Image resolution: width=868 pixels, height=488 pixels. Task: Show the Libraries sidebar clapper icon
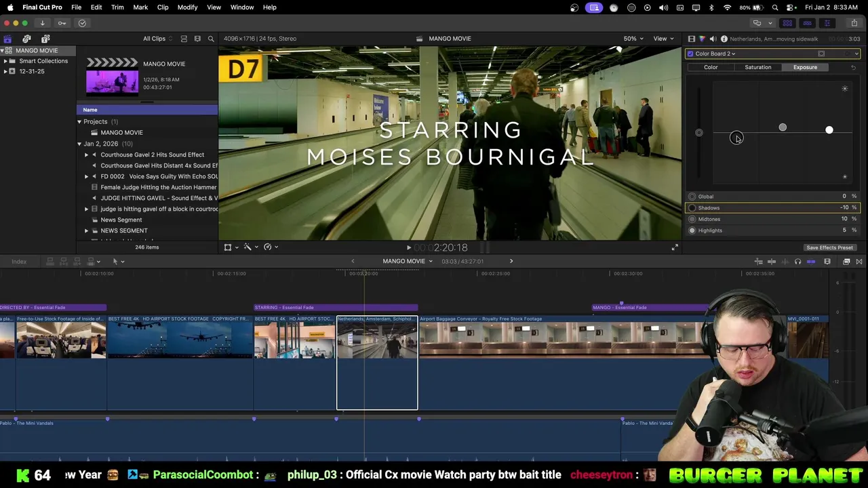7,39
